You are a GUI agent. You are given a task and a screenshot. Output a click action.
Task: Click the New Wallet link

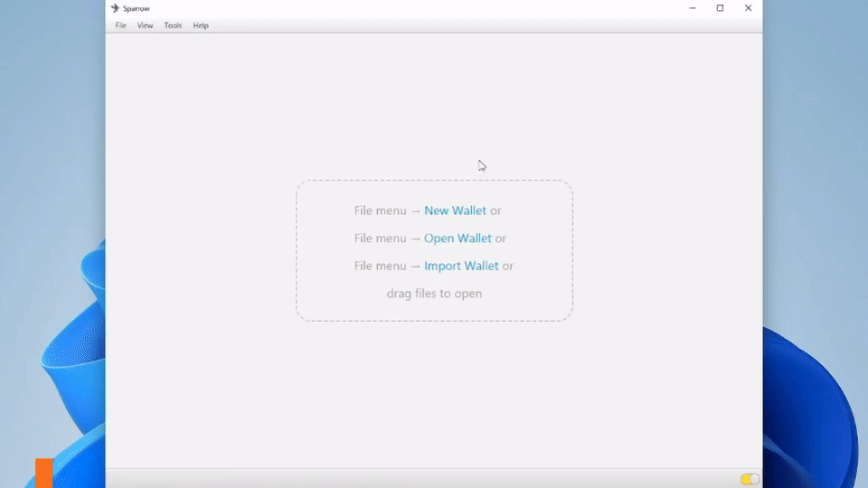coord(455,211)
